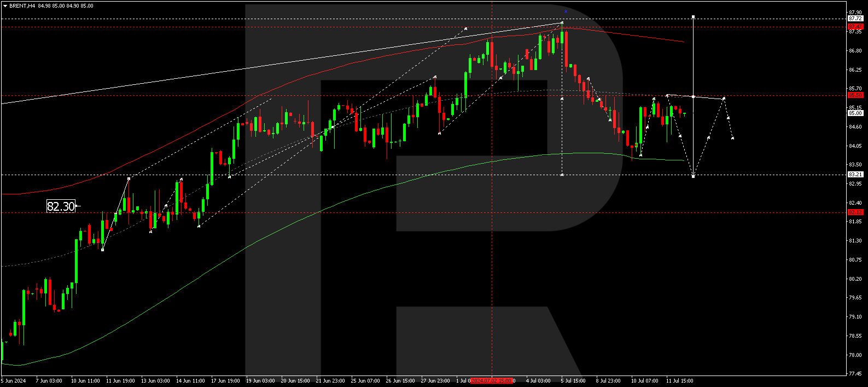Click the red 82.12 price level tag
The image size is (868, 387).
click(x=855, y=212)
